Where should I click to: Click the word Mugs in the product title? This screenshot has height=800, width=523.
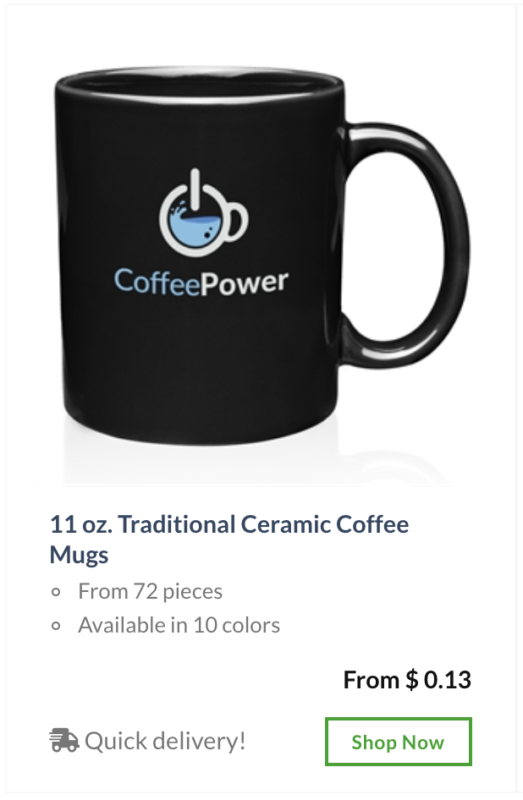pyautogui.click(x=79, y=555)
